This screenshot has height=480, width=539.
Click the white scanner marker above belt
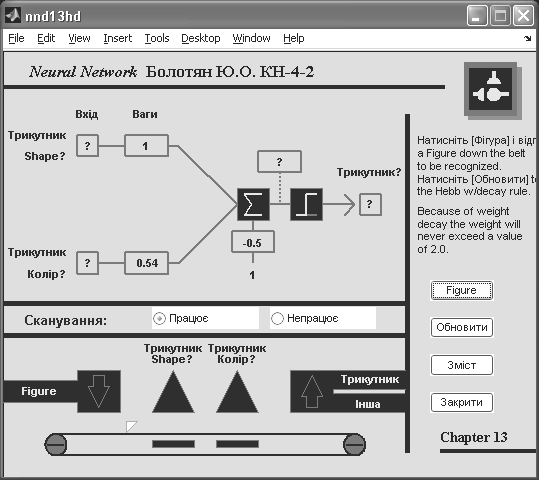click(x=131, y=426)
